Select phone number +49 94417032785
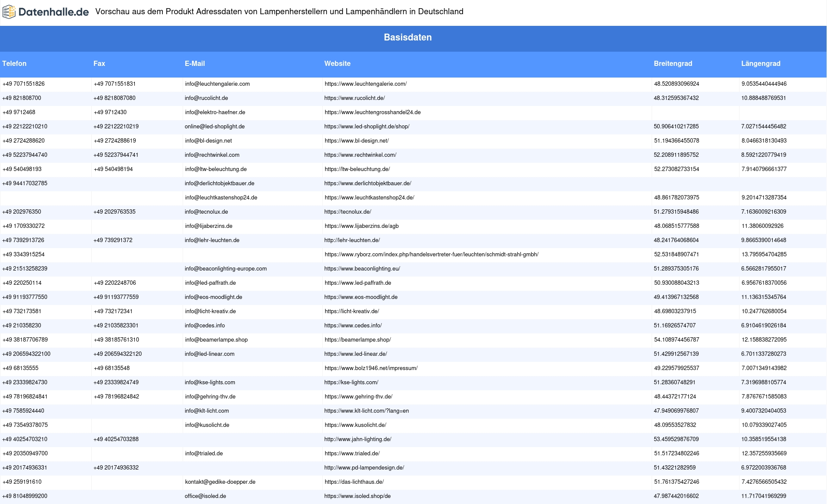The height and width of the screenshot is (504, 827). 25,184
